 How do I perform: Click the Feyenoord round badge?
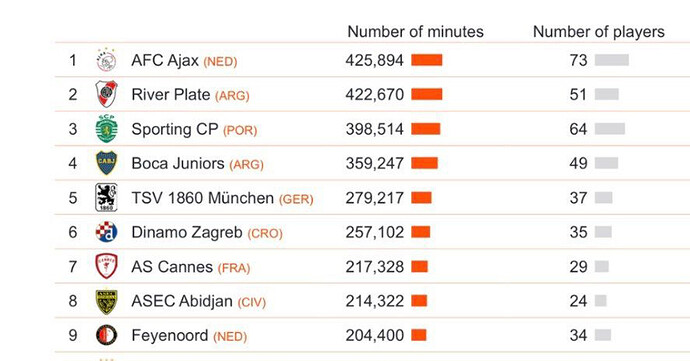click(x=106, y=335)
